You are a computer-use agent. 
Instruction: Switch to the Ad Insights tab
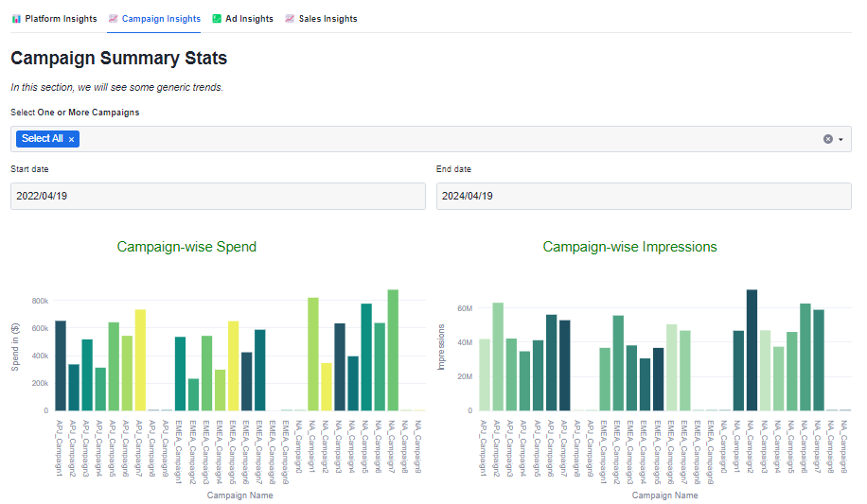(249, 19)
